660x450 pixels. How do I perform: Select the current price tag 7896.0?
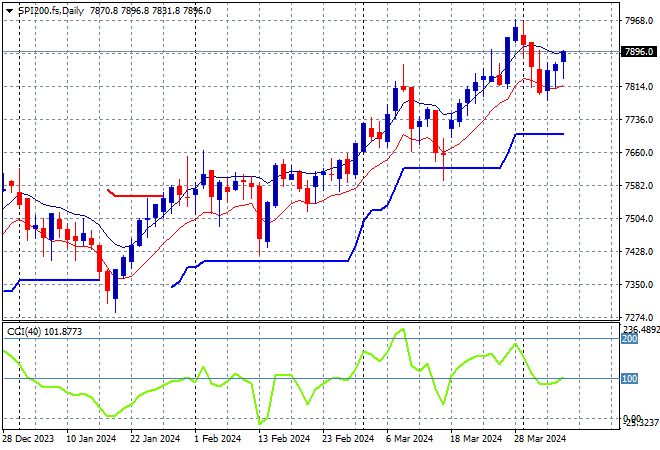[x=639, y=52]
